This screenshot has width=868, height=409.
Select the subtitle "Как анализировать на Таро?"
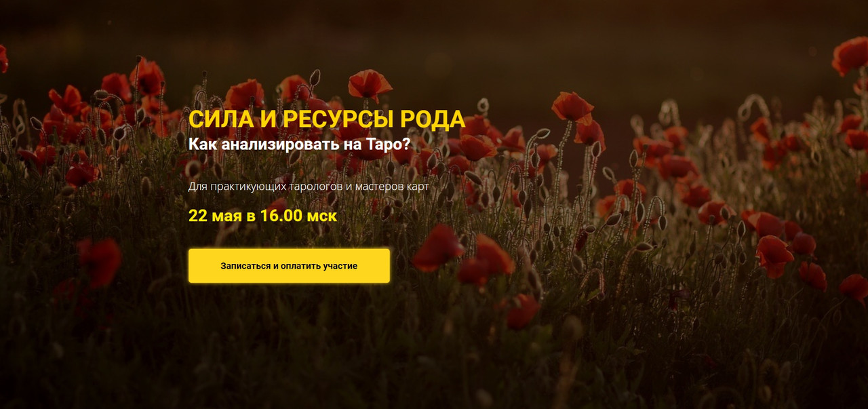point(300,144)
